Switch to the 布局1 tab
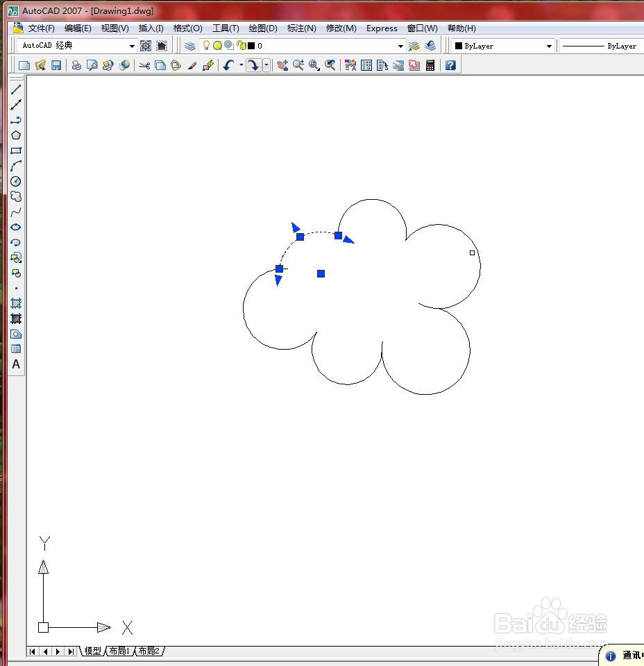The height and width of the screenshot is (666, 644). pos(119,650)
